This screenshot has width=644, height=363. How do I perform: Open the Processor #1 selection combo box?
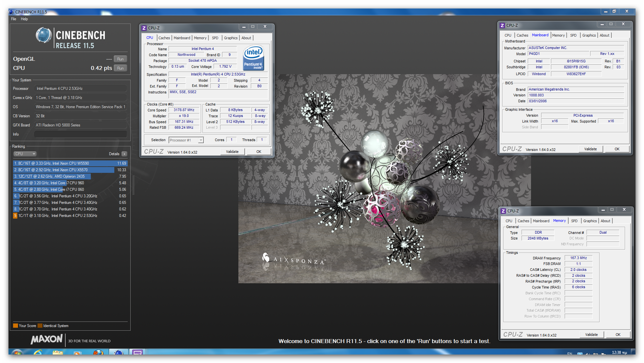click(186, 140)
